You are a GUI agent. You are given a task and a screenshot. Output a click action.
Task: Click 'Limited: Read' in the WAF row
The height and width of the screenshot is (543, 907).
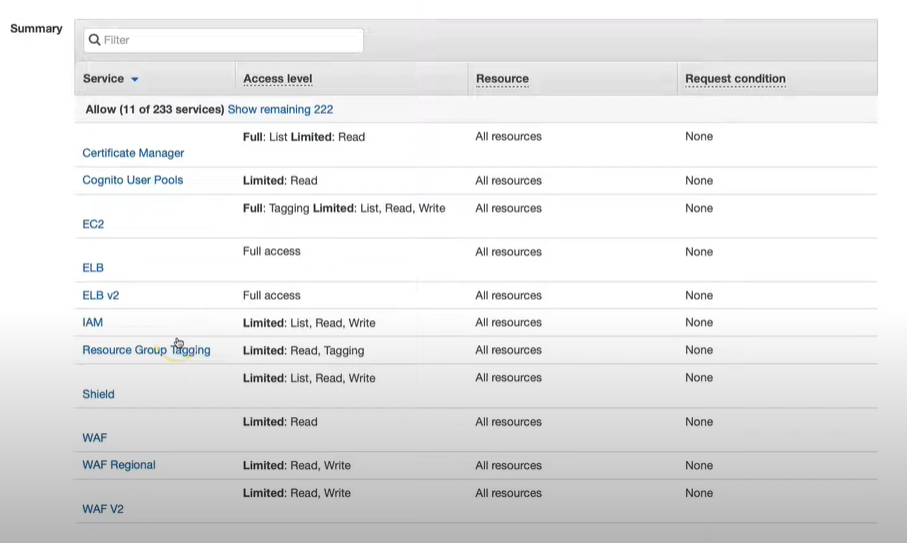coord(280,422)
